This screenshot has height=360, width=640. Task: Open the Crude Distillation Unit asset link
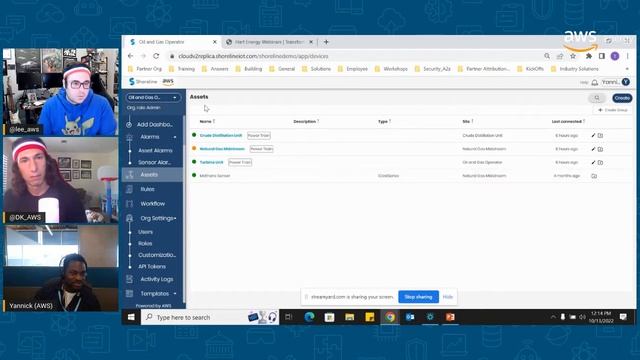[221, 136]
